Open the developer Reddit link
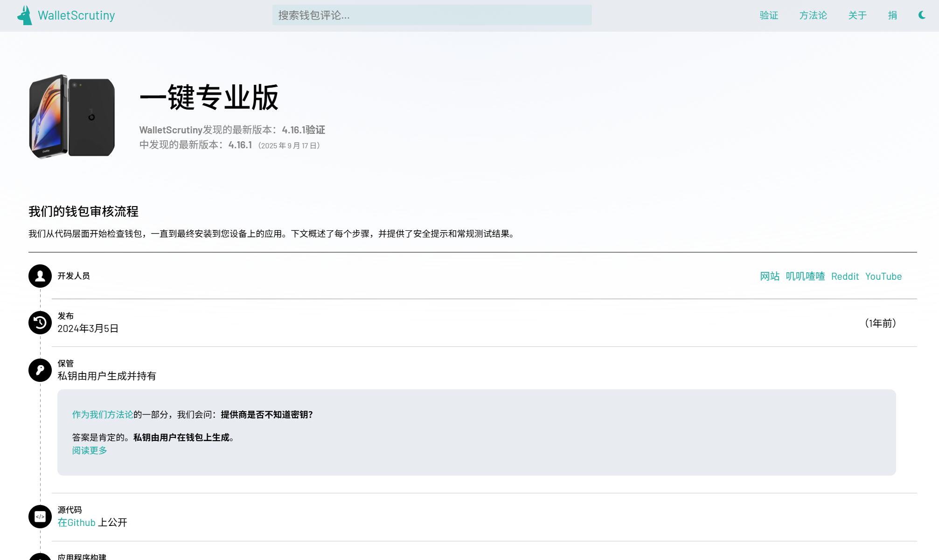 tap(845, 277)
